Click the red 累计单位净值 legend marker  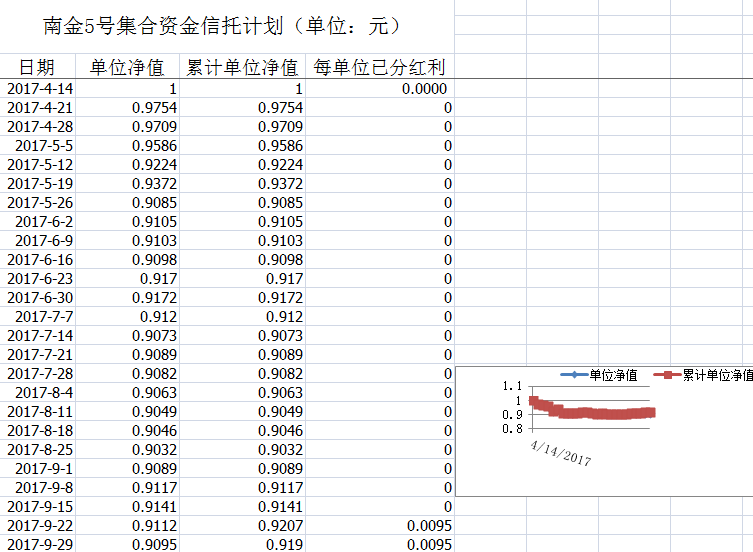coord(667,375)
